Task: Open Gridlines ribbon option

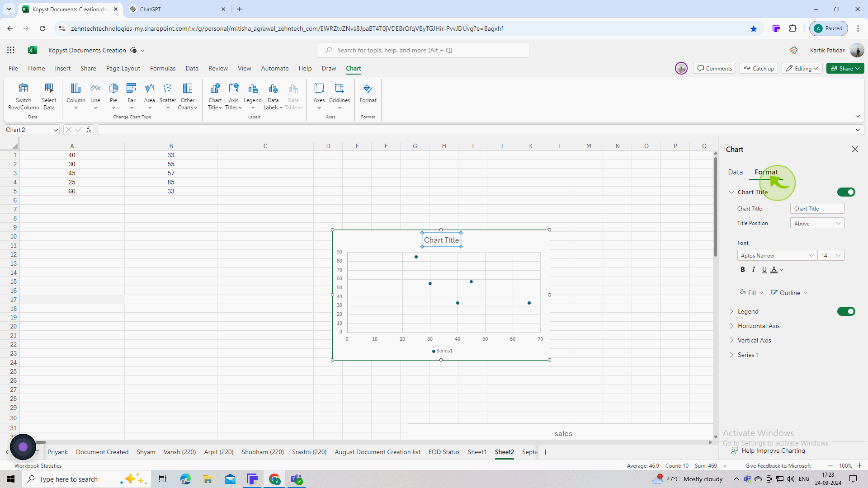Action: coord(340,96)
